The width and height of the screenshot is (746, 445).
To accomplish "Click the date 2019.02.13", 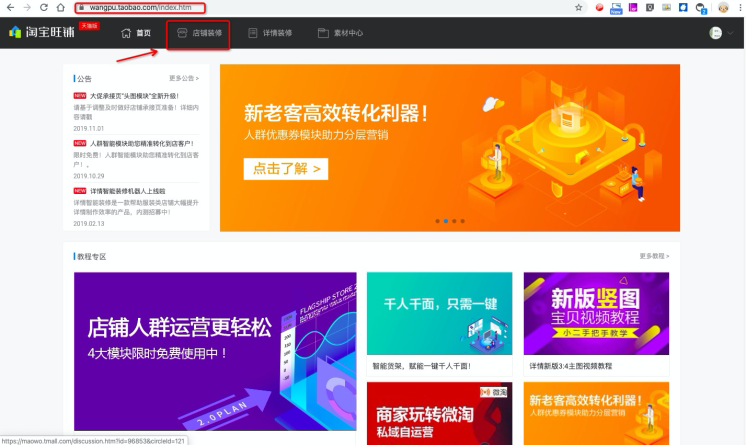I will [x=88, y=223].
